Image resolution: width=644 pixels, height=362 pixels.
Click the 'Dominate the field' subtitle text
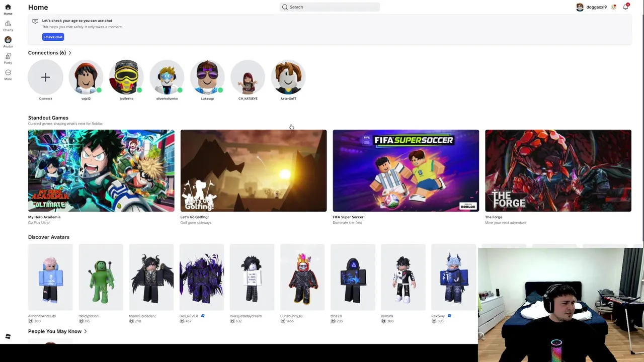[x=347, y=223]
